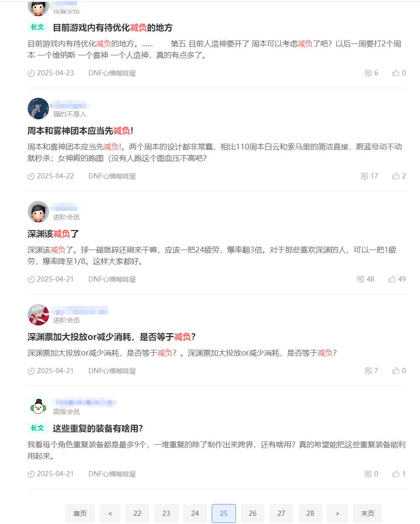
Task: Open the snowman avatar of 高级会员 user
Action: click(x=39, y=407)
